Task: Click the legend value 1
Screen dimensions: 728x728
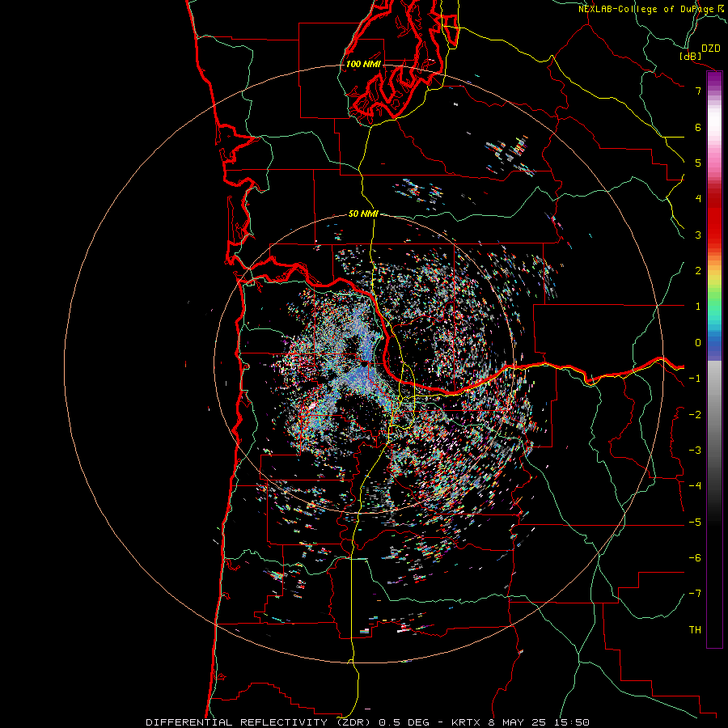Action: coord(698,307)
